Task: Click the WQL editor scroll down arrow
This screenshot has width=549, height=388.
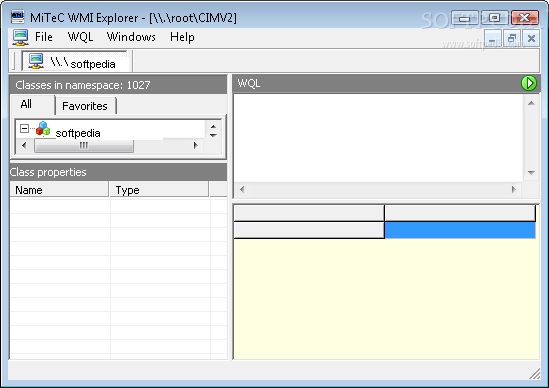Action: click(x=531, y=173)
